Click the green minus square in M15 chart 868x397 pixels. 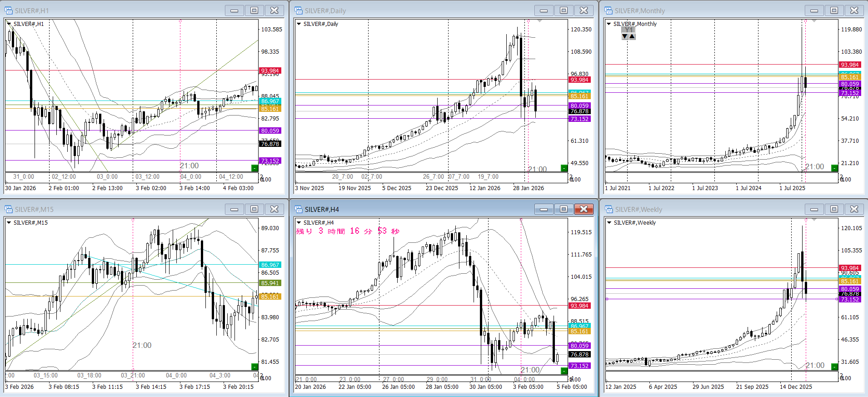tap(254, 367)
